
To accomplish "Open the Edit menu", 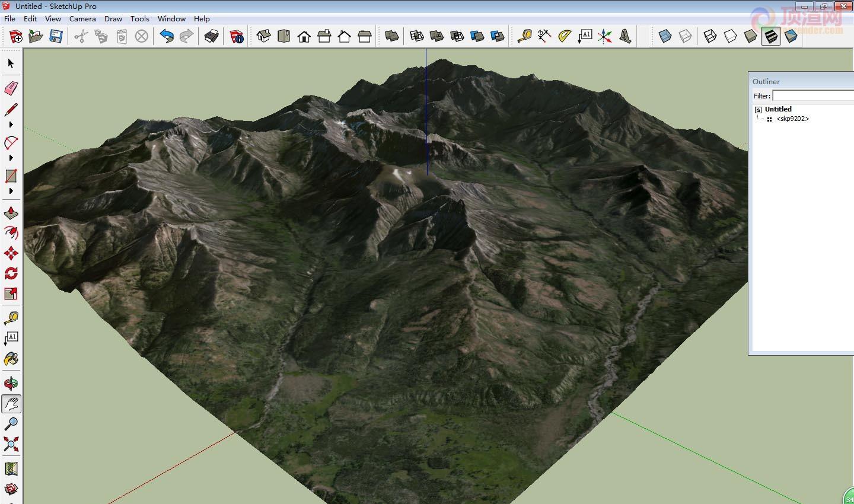I will click(x=30, y=18).
